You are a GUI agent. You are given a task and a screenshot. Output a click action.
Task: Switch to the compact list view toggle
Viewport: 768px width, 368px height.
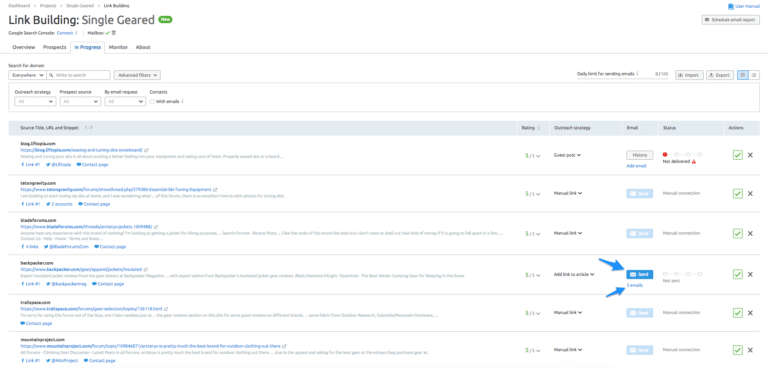pos(754,75)
